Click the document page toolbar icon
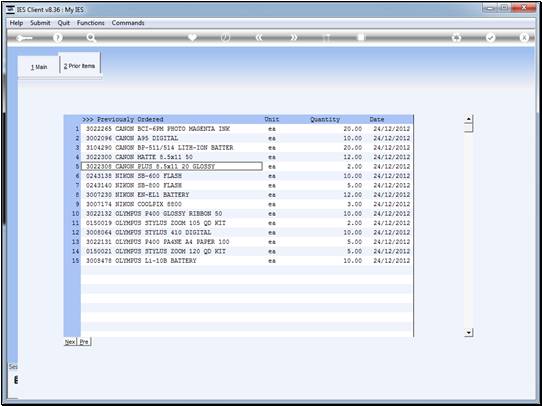This screenshot has height=406, width=542. click(361, 37)
